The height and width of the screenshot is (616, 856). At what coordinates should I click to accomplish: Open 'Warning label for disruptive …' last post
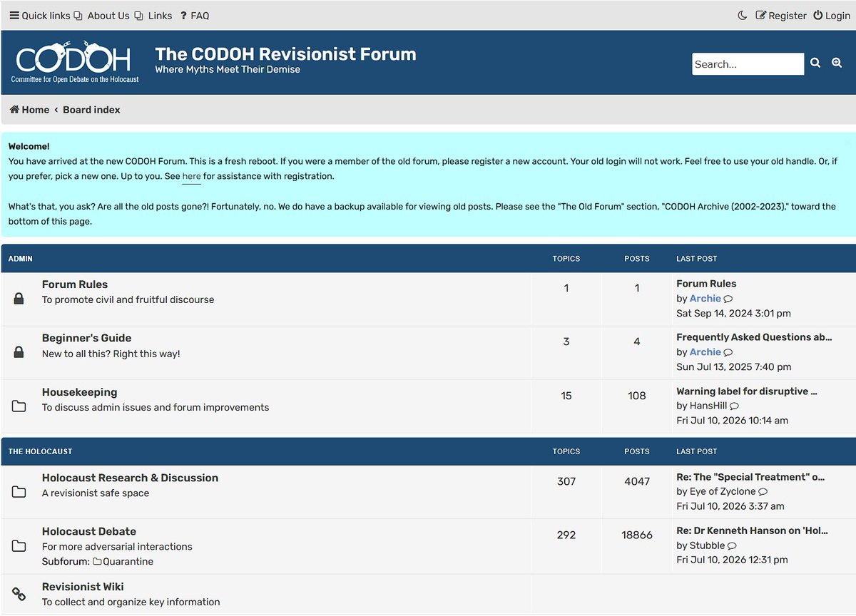(x=747, y=391)
